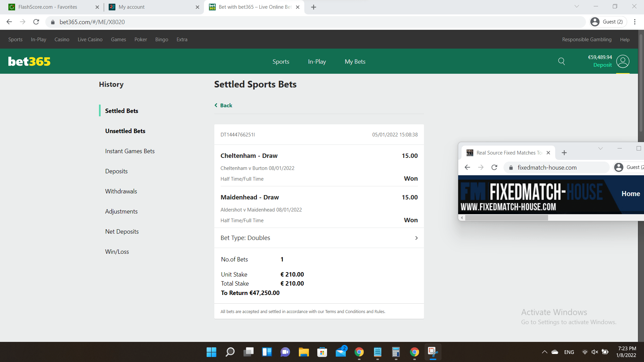The width and height of the screenshot is (644, 362).
Task: Click the Guest (2) profile button
Action: (x=608, y=22)
